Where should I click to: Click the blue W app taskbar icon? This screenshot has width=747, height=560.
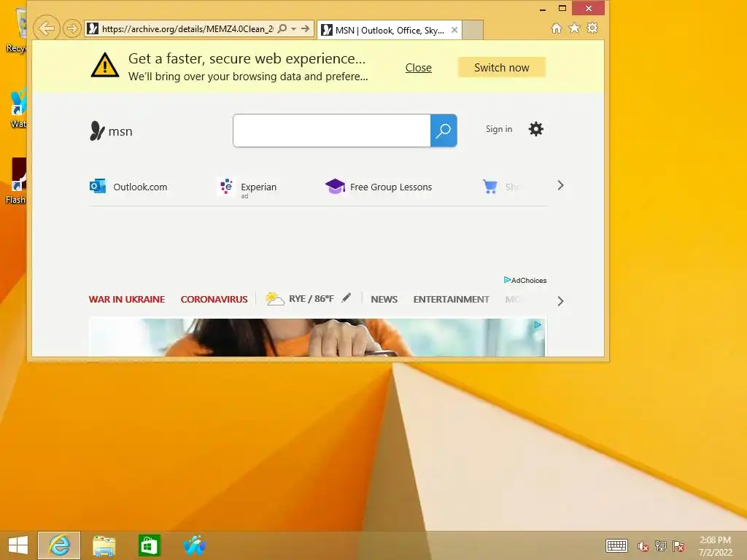[194, 545]
